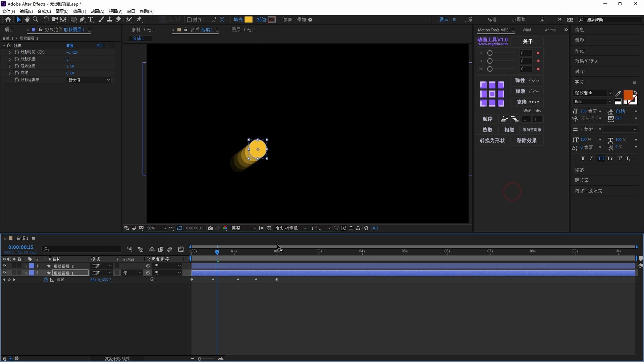Select the Brush tool
644x362 pixels.
(x=101, y=19)
